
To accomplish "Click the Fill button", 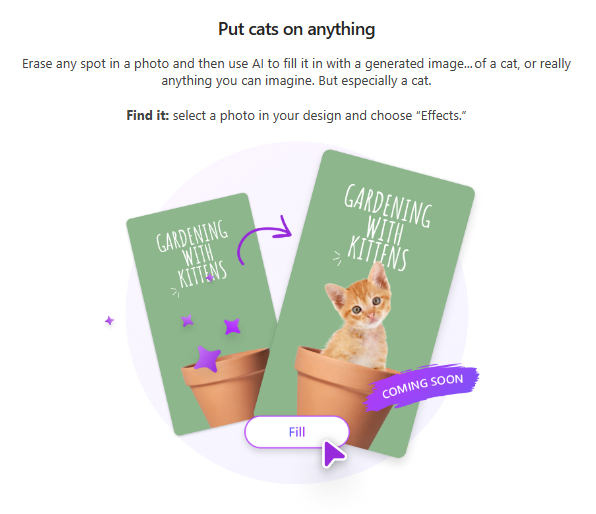I will point(296,432).
